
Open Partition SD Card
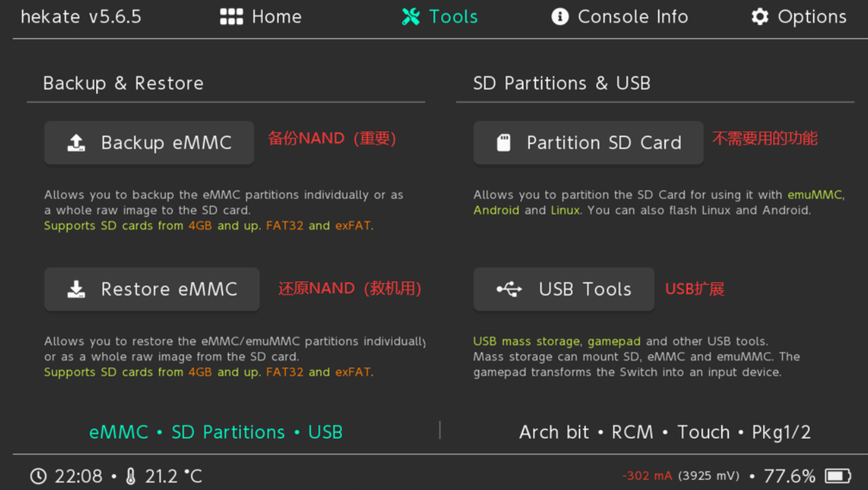point(588,143)
